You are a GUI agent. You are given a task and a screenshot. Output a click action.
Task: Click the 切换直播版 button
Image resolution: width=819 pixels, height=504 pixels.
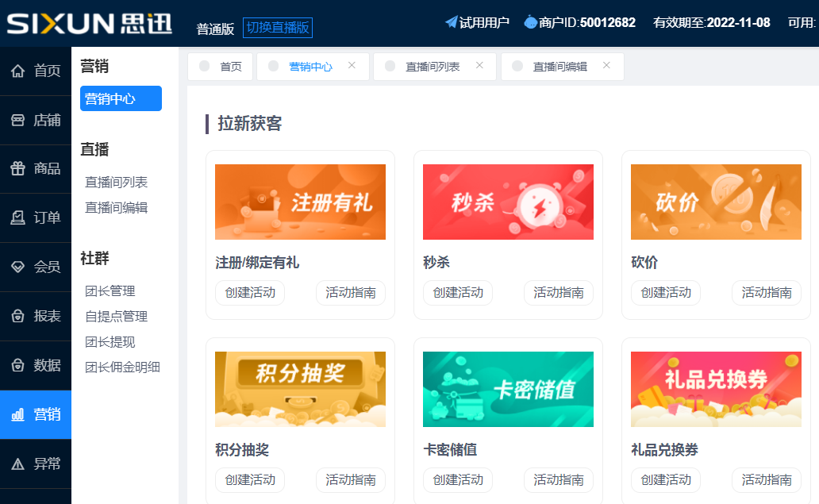coord(277,27)
